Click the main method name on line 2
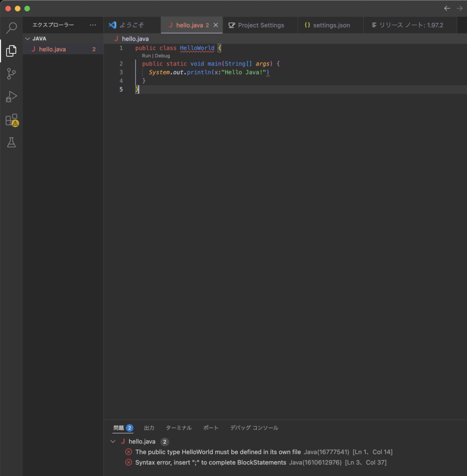The image size is (467, 476). coord(214,64)
